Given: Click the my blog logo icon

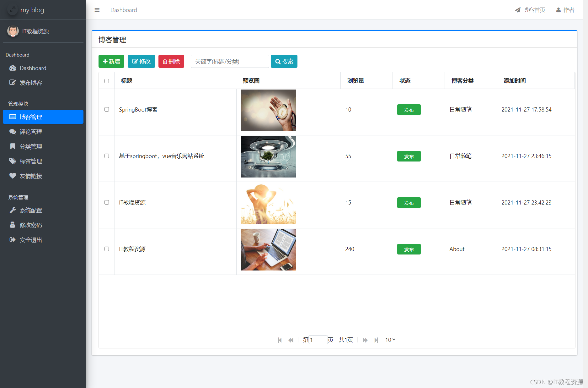Looking at the screenshot, I should click(x=13, y=10).
